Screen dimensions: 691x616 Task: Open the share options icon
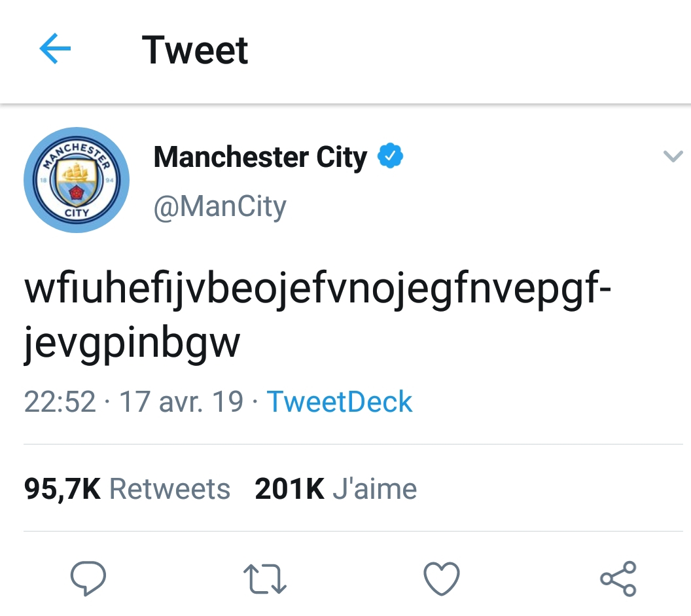(618, 579)
